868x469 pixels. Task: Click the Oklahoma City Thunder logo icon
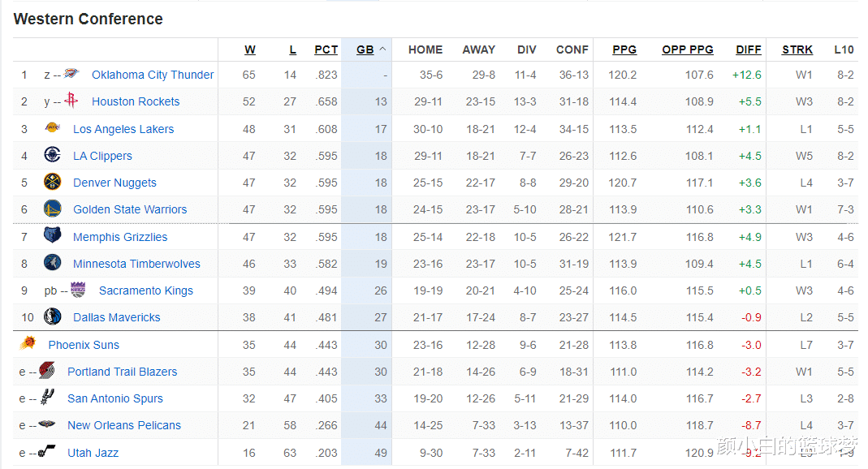[71, 73]
